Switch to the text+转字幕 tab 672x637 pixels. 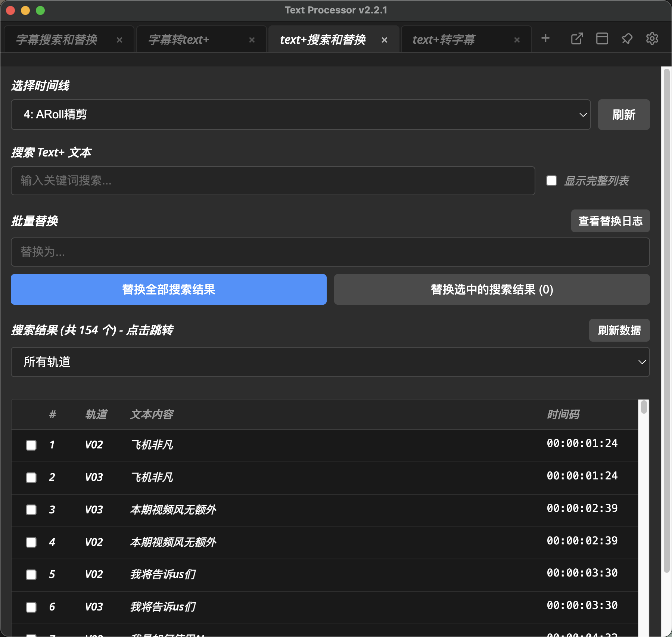(x=444, y=40)
